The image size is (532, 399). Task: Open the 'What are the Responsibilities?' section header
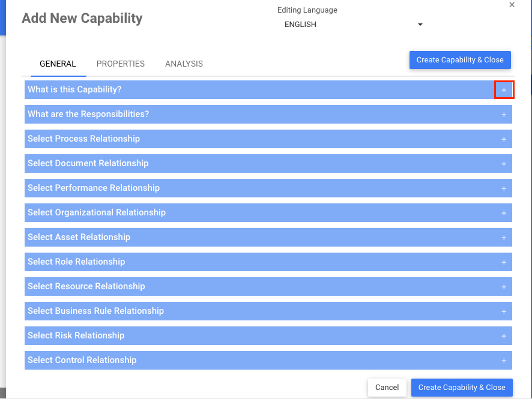268,114
